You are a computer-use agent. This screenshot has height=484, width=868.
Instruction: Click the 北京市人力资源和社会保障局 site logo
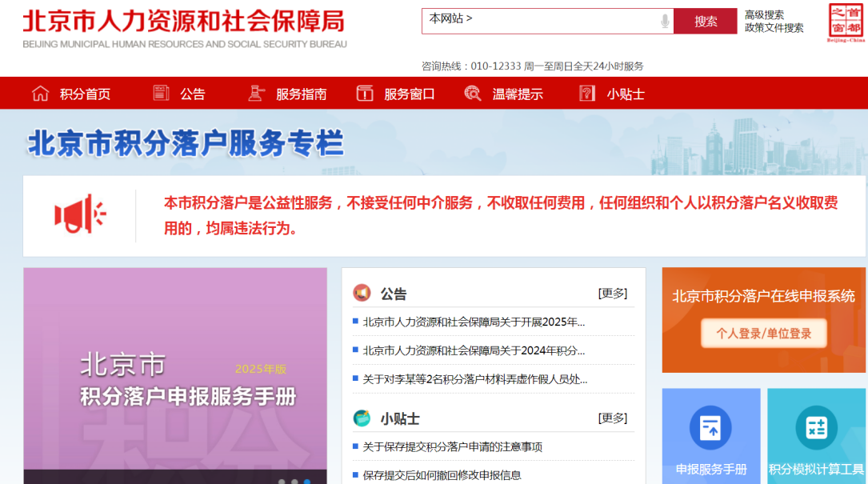[184, 29]
